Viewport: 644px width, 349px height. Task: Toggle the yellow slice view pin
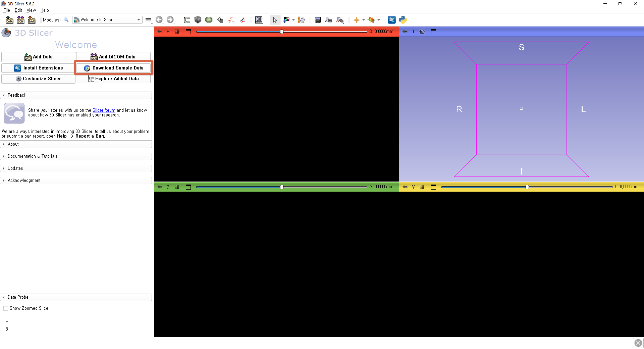coord(405,187)
